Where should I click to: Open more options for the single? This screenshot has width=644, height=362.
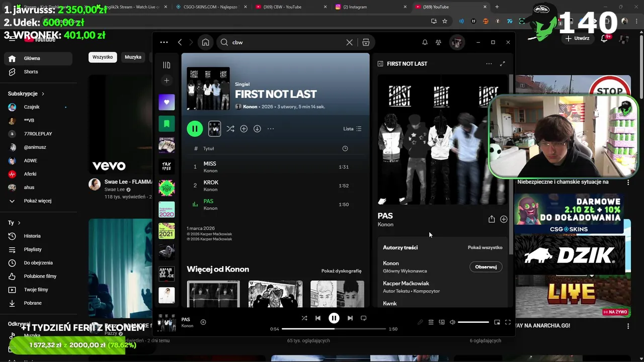(x=271, y=129)
